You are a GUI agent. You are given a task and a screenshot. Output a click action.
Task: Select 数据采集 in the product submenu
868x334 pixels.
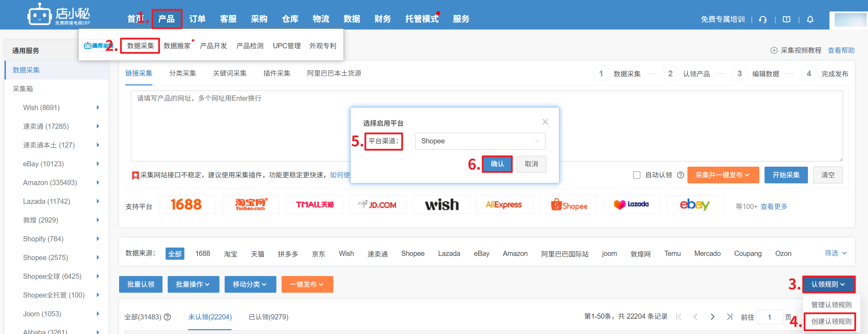coord(140,46)
